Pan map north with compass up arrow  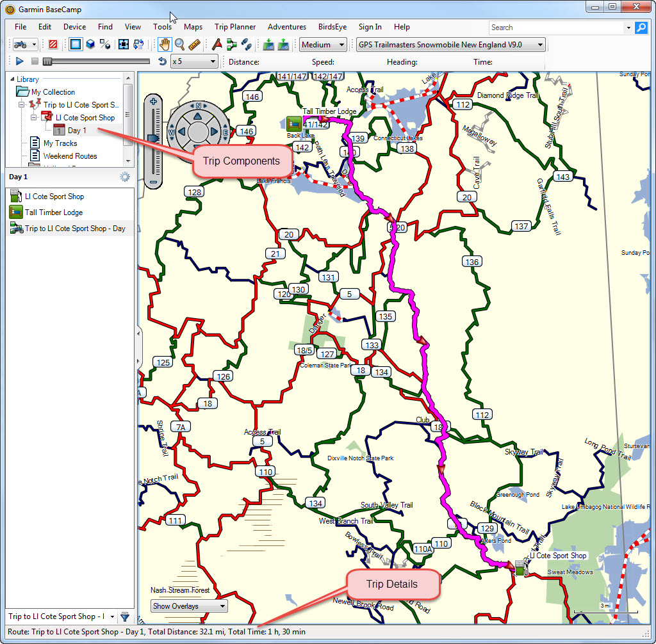pyautogui.click(x=198, y=116)
